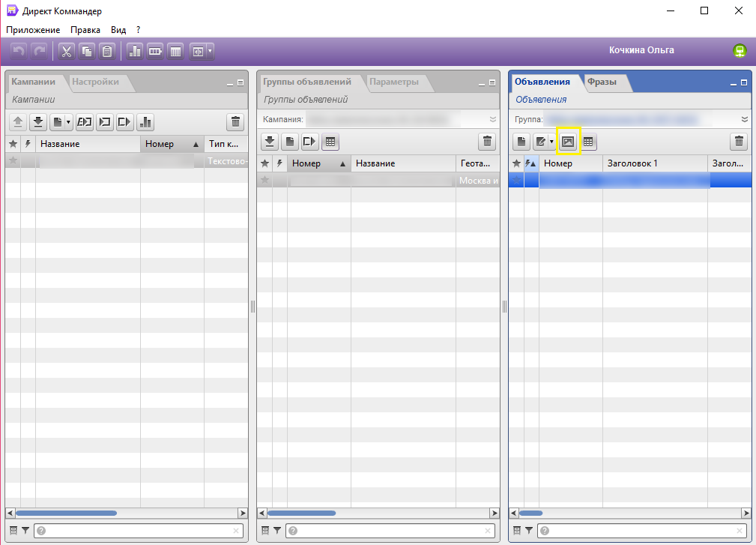Cut selection with the scissors icon
The width and height of the screenshot is (756, 545).
(x=67, y=51)
